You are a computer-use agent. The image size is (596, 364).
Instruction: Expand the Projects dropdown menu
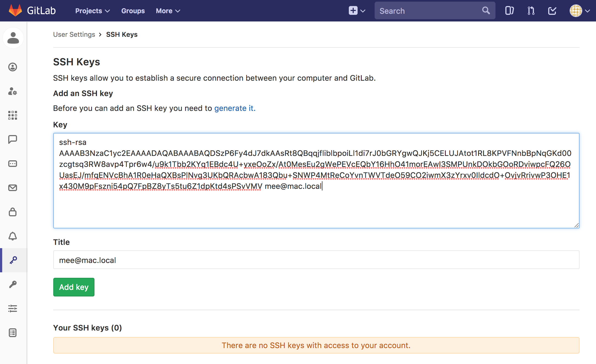coord(92,11)
